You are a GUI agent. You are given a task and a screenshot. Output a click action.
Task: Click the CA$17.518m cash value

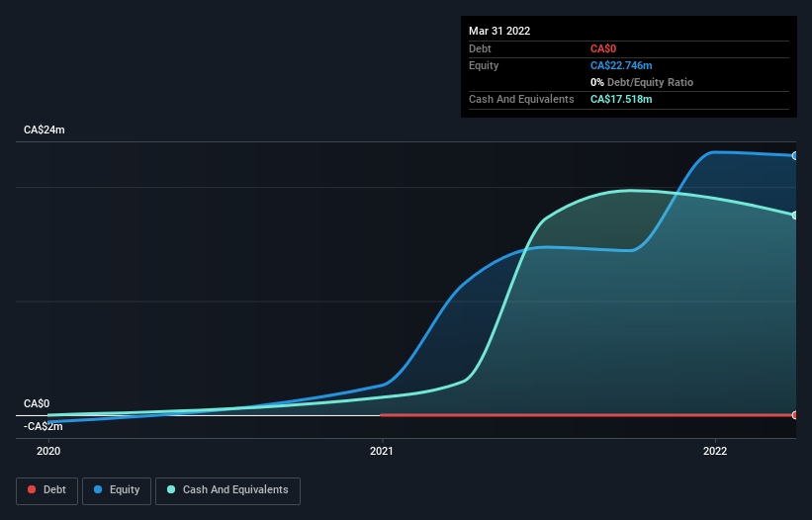tap(621, 99)
